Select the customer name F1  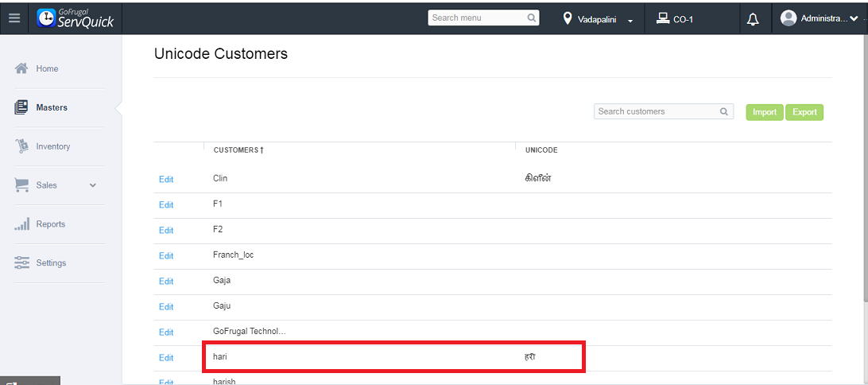click(218, 204)
